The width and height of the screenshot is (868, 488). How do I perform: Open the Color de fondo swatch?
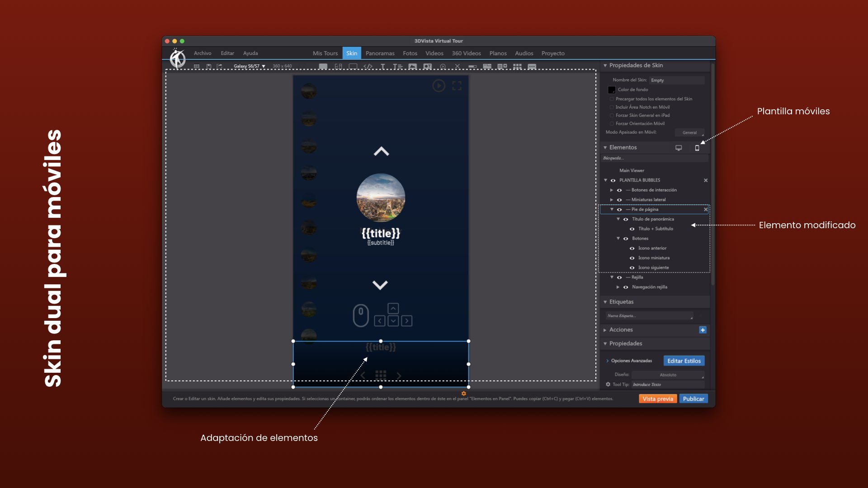[x=612, y=90]
